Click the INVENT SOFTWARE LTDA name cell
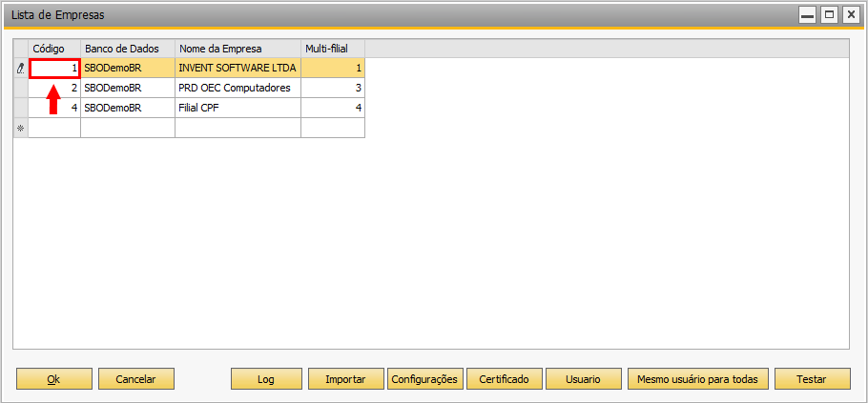Image resolution: width=868 pixels, height=403 pixels. (238, 68)
